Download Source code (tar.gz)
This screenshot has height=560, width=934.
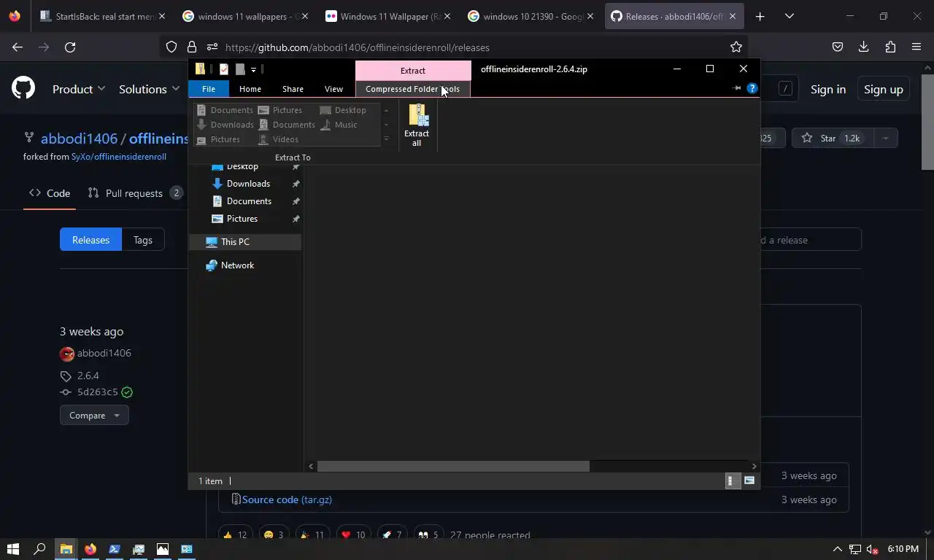coord(287,499)
